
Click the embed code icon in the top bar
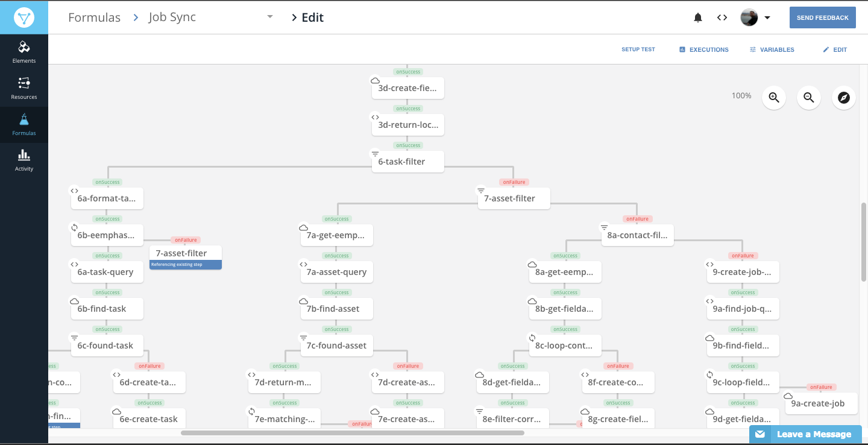pyautogui.click(x=722, y=17)
